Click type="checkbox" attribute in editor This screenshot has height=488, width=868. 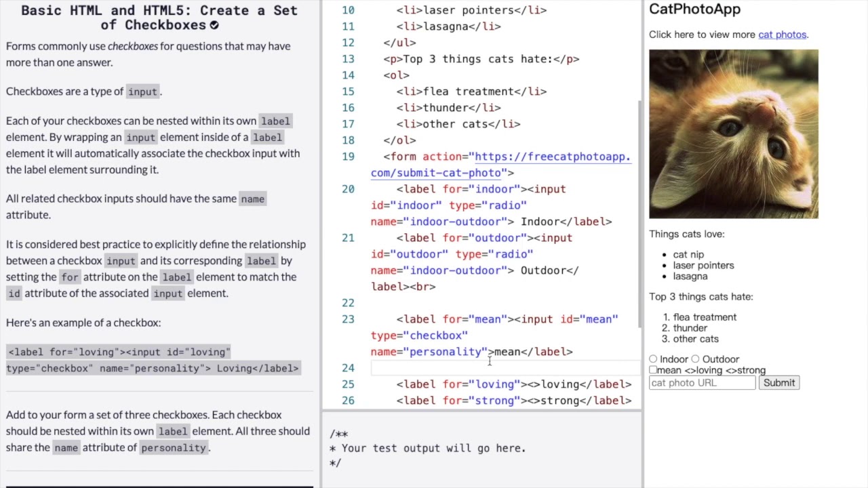(419, 335)
